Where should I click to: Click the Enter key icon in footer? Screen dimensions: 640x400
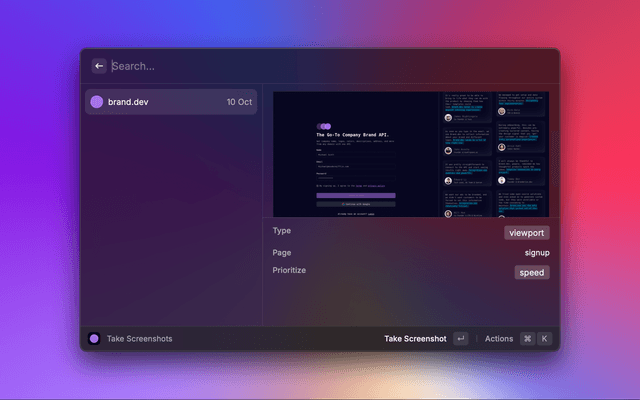(x=460, y=339)
